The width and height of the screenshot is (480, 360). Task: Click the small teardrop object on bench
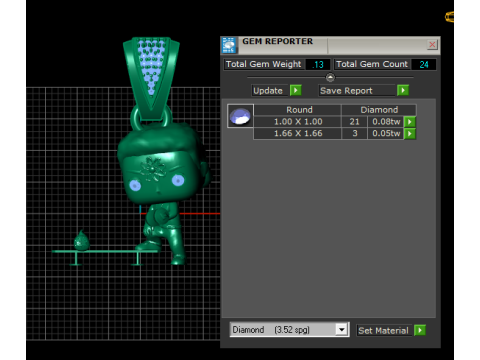82,240
